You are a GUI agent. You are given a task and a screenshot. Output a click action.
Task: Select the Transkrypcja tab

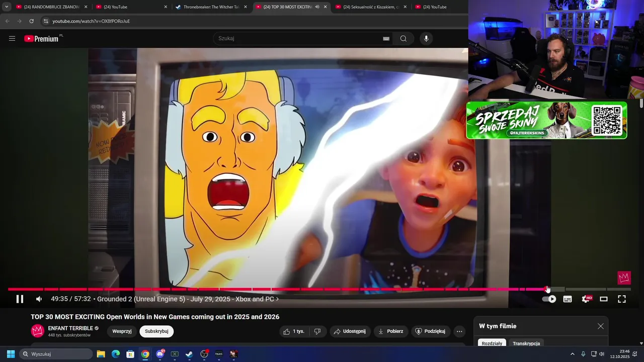pyautogui.click(x=526, y=343)
